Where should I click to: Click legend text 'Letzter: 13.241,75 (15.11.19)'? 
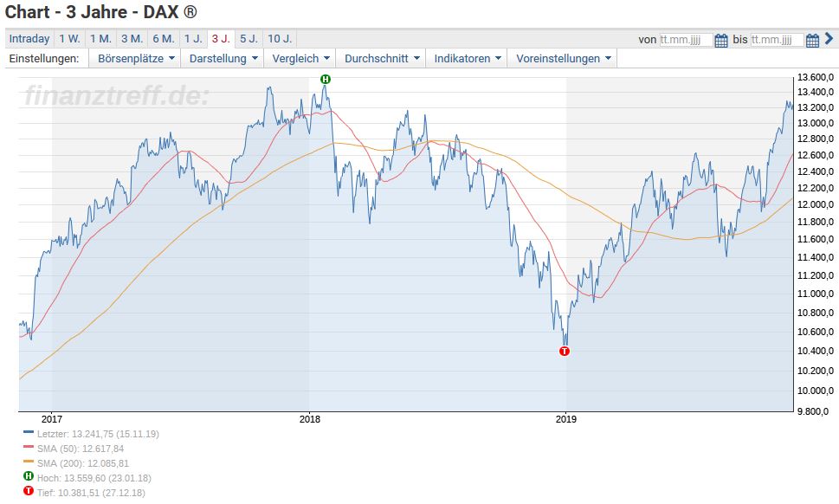[x=98, y=434]
